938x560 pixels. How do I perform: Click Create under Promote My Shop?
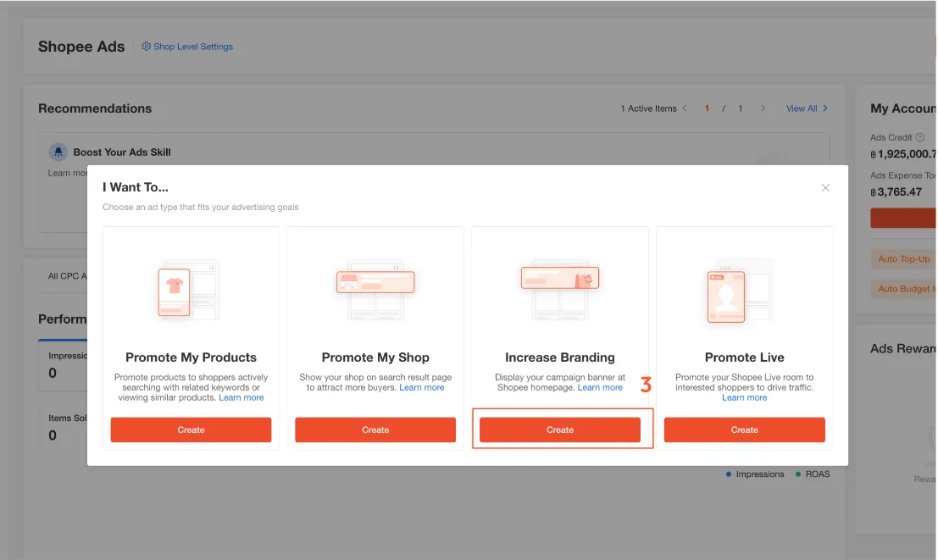click(x=375, y=430)
